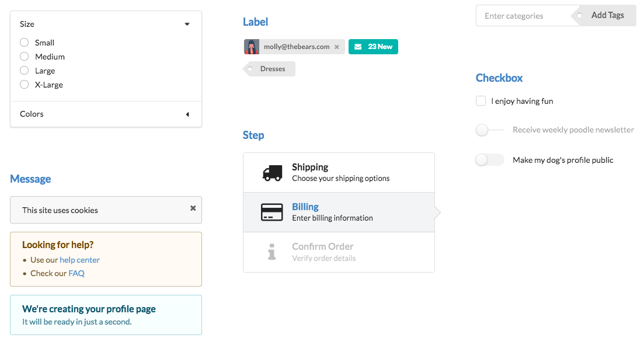Select the credit card icon for Billing

click(x=271, y=211)
